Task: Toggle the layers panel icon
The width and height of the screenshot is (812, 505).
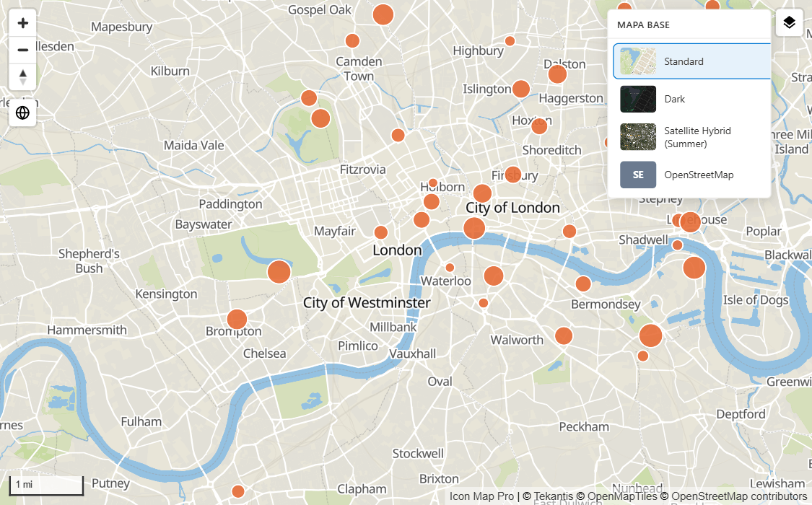Action: pos(789,23)
